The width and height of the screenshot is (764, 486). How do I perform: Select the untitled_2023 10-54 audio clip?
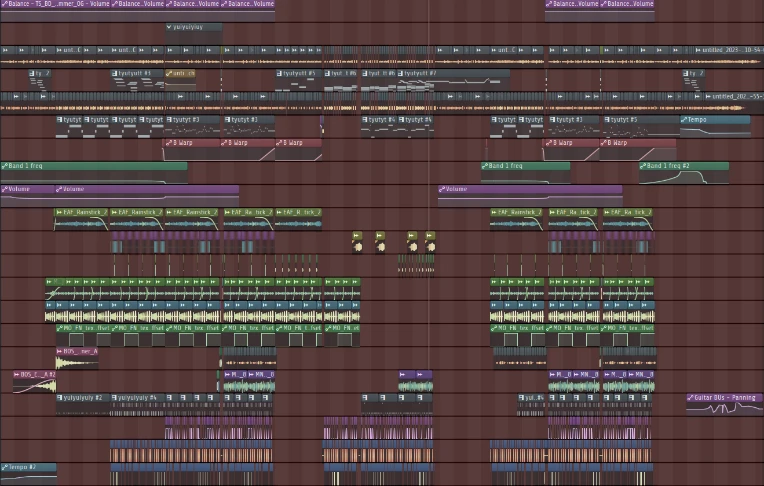click(728, 57)
